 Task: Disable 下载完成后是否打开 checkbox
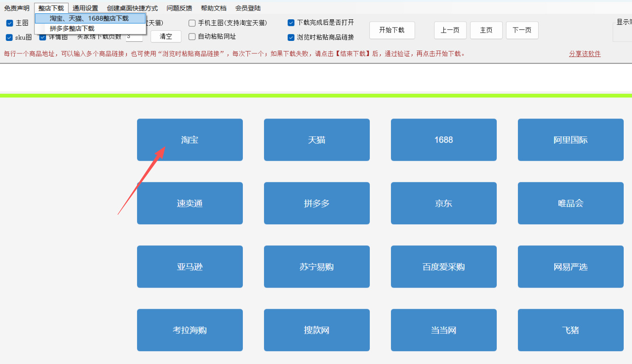291,23
